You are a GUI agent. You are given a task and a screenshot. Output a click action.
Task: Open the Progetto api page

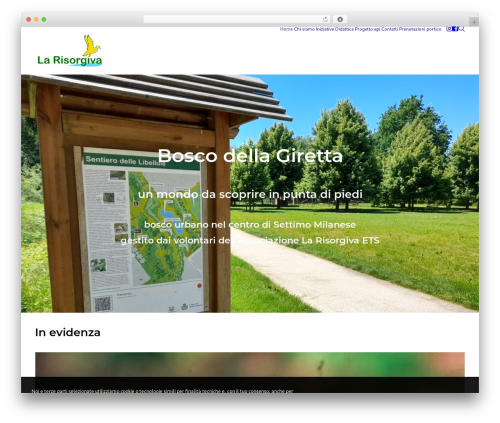367,29
